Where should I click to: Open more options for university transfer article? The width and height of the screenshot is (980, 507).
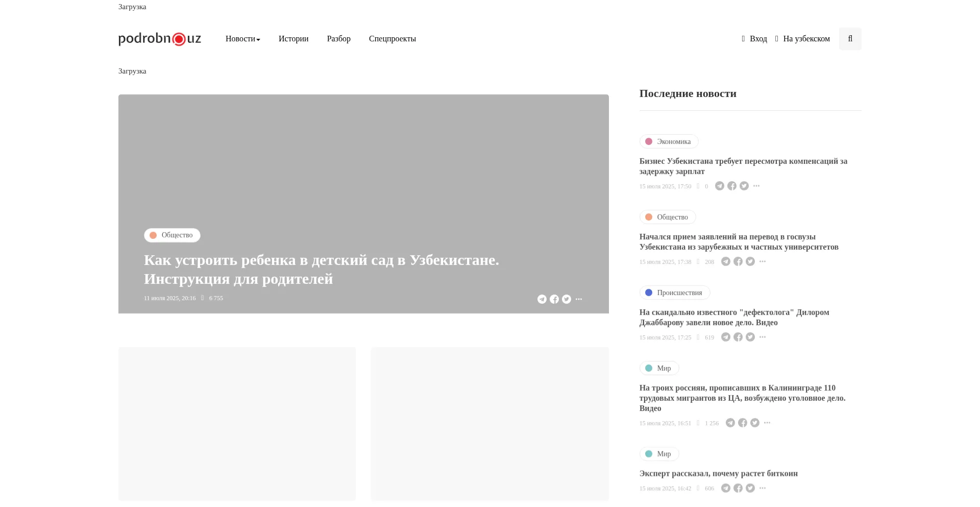[x=763, y=261]
